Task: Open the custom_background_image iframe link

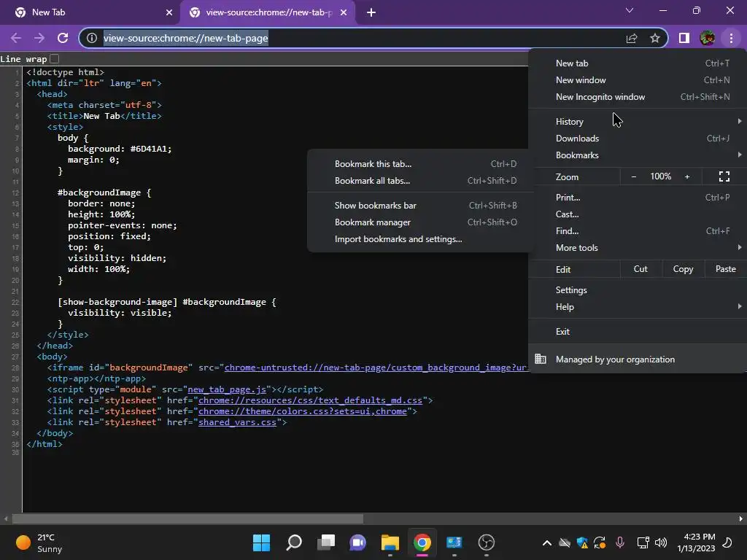Action: tap(376, 367)
